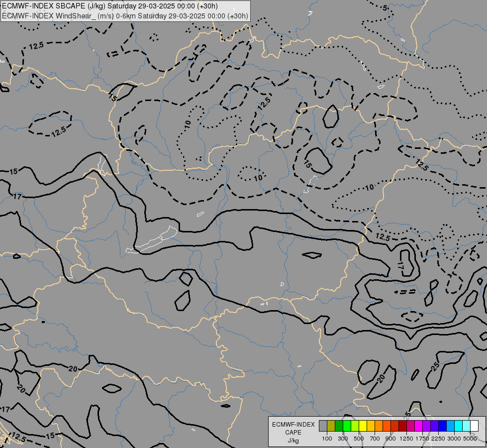This screenshot has width=487, height=448.
Task: Click the legend value 3000
Action: click(x=454, y=439)
